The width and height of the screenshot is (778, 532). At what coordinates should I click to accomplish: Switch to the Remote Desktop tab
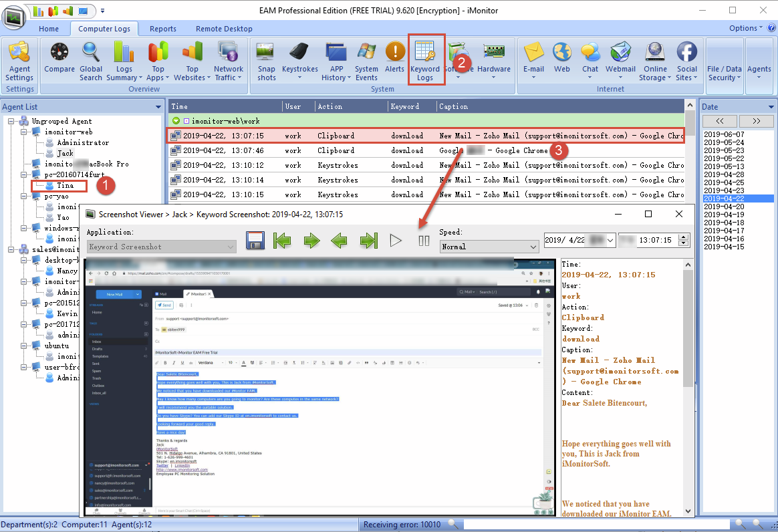[x=224, y=29]
